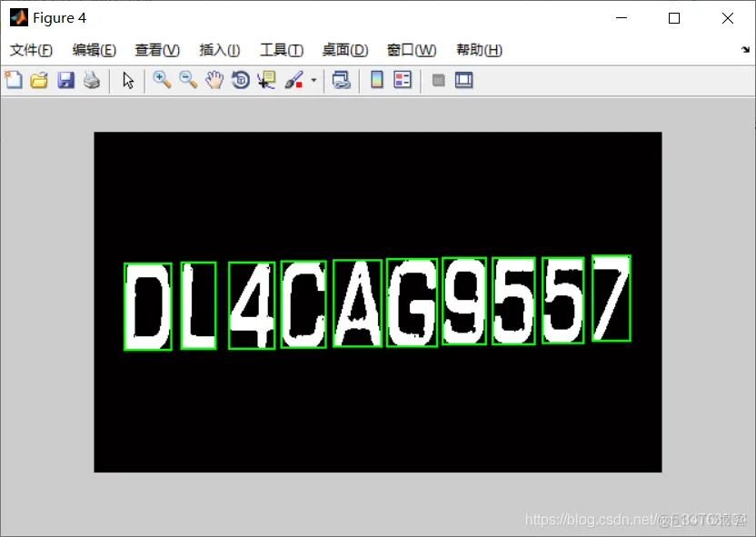Viewport: 756px width, 537px height.
Task: Enable the Rotate 3D tool
Action: click(241, 80)
